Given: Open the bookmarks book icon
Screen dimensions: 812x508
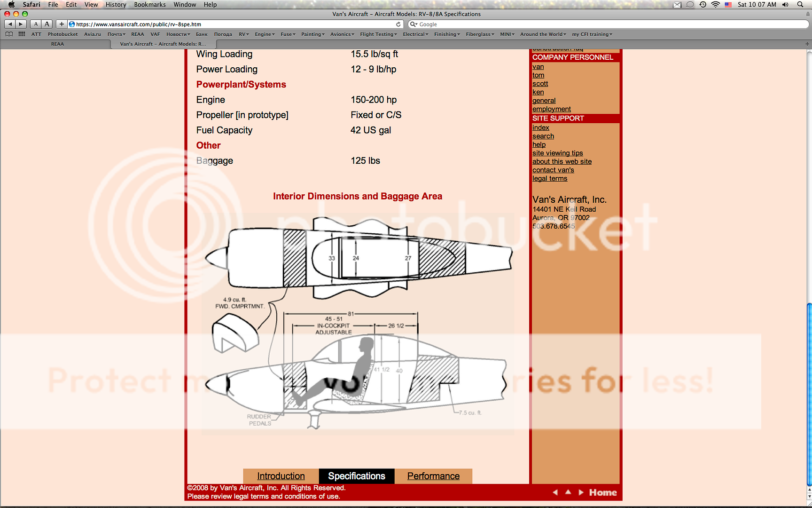Looking at the screenshot, I should tap(9, 34).
